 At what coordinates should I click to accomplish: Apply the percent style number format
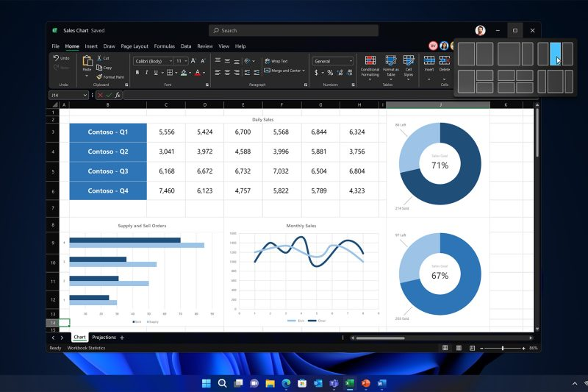click(x=330, y=73)
